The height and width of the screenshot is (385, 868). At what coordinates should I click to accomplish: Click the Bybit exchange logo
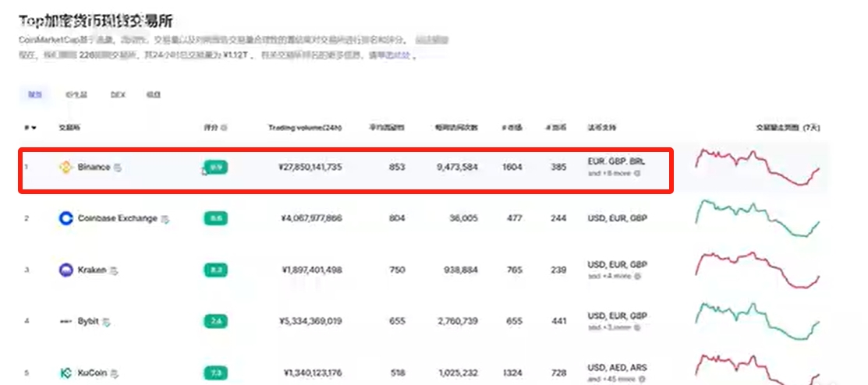[66, 321]
